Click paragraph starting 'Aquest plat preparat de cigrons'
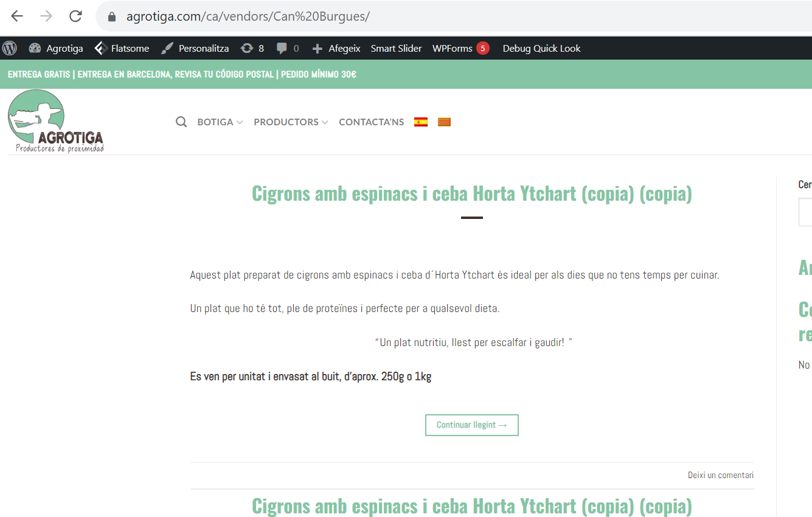The image size is (812, 517). pyautogui.click(x=454, y=275)
